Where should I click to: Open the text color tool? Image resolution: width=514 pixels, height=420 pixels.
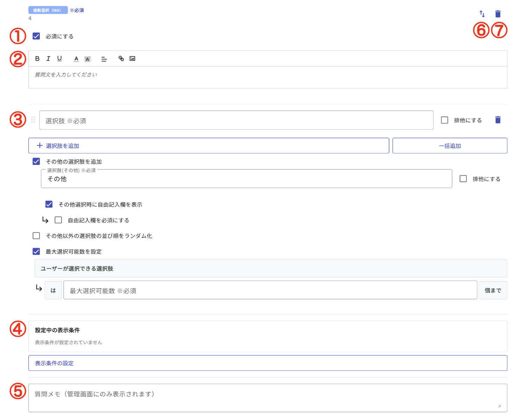[76, 58]
